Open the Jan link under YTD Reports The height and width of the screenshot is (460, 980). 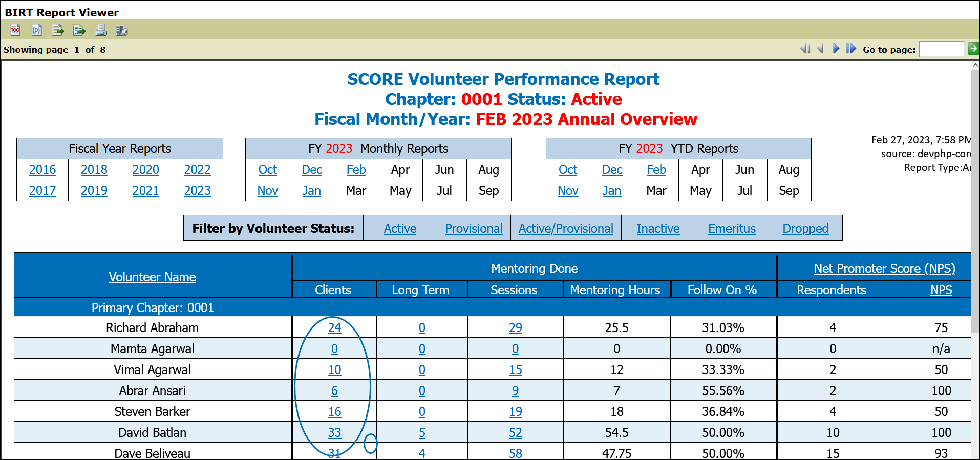tap(612, 190)
